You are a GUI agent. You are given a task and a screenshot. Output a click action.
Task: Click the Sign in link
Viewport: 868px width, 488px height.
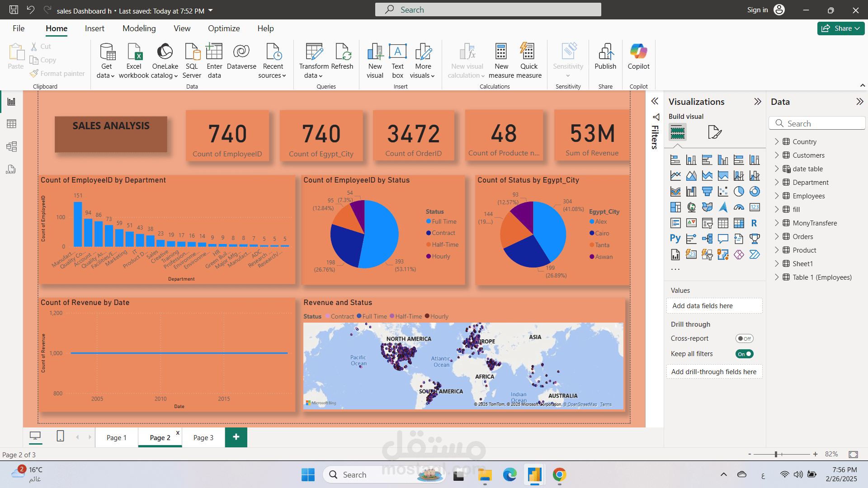757,10
